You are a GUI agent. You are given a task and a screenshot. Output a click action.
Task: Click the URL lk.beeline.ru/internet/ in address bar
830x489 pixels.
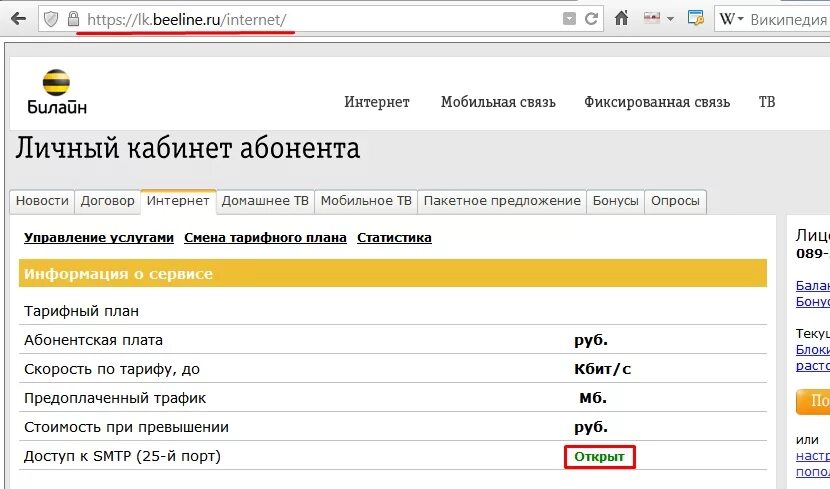(x=186, y=20)
